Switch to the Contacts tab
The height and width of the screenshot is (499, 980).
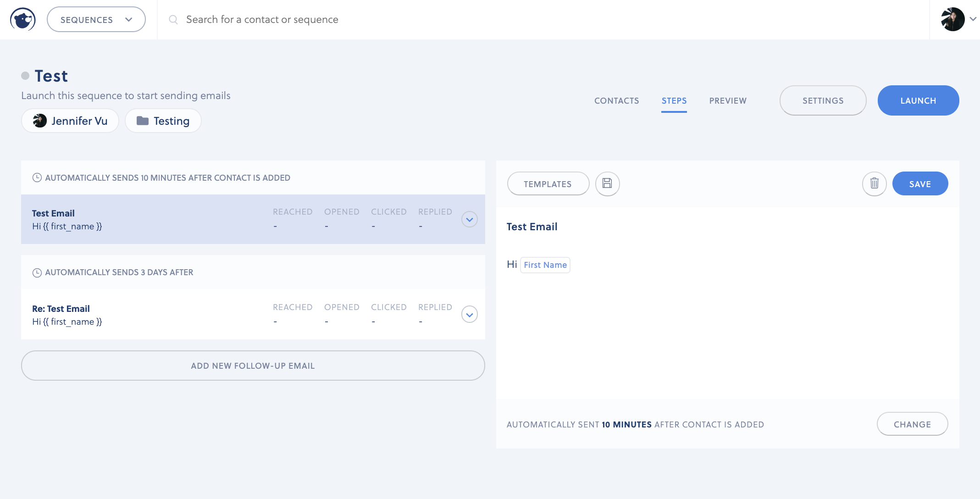pyautogui.click(x=616, y=100)
